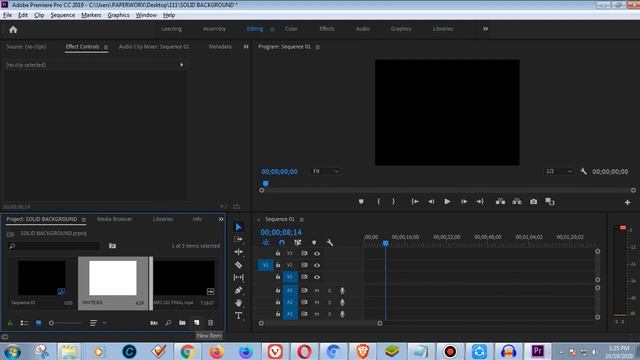640x360 pixels.
Task: Expand arrow beside (no clip selected)
Action: click(x=182, y=64)
